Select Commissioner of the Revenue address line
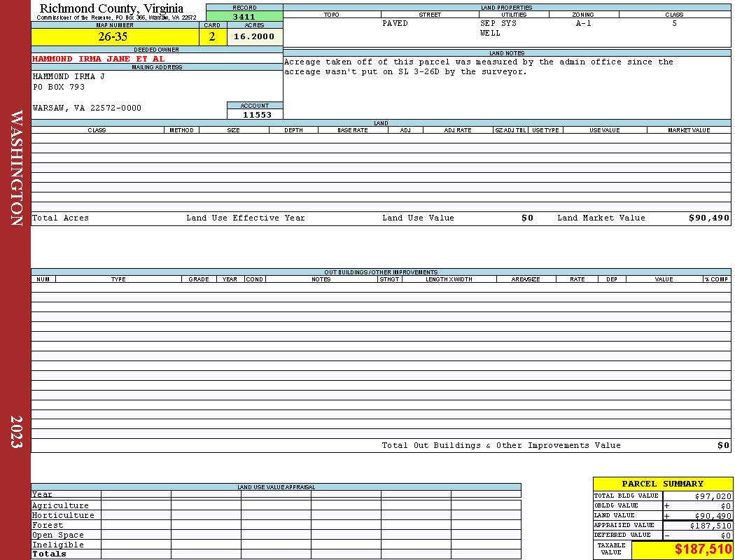The height and width of the screenshot is (560, 735). (x=116, y=17)
